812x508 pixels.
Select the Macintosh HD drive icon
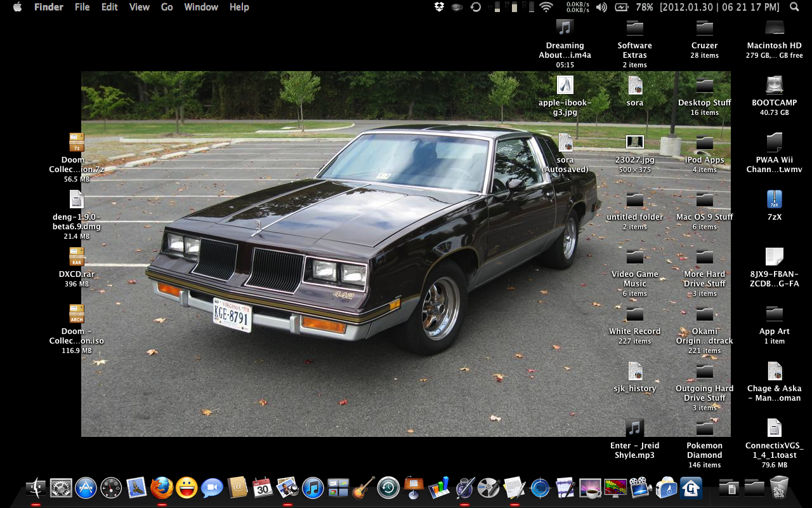click(774, 28)
